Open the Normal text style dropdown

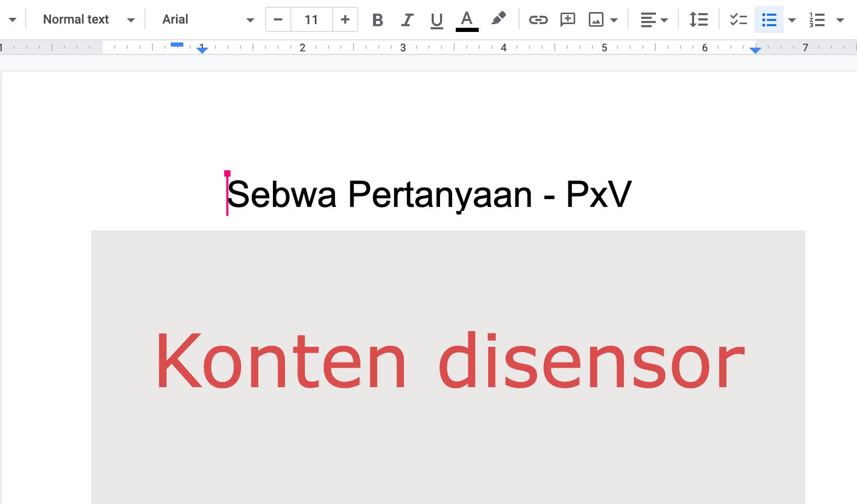click(88, 20)
